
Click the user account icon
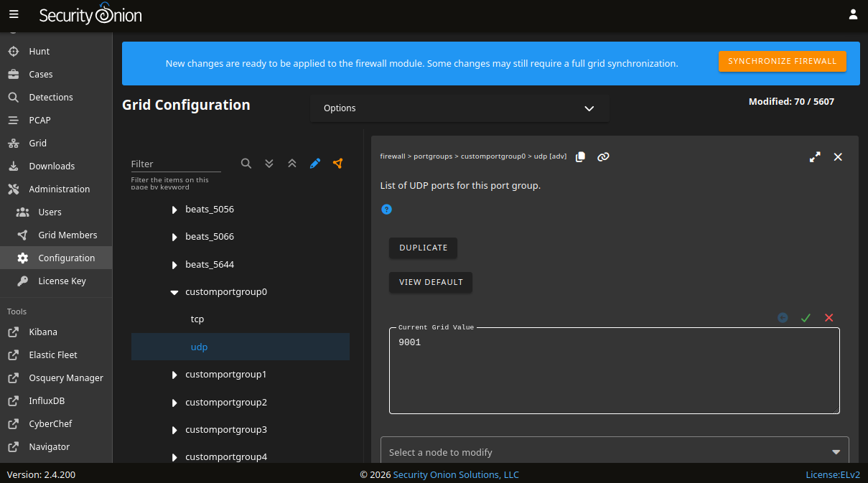[853, 14]
